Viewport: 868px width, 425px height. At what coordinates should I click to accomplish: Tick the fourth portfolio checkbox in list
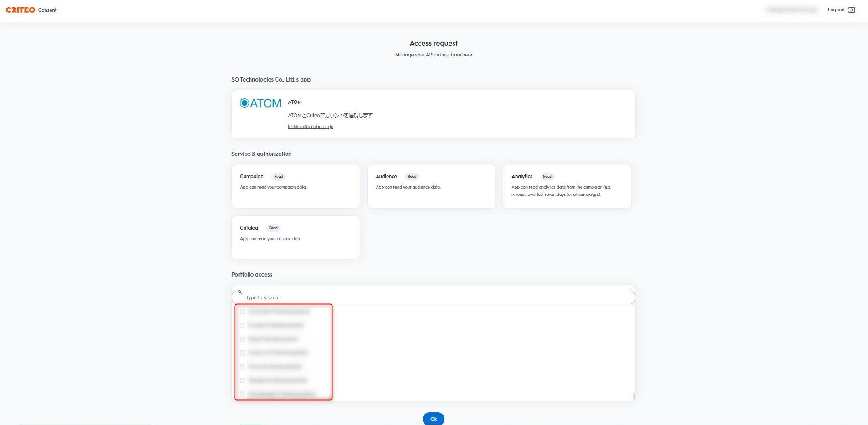coord(243,353)
